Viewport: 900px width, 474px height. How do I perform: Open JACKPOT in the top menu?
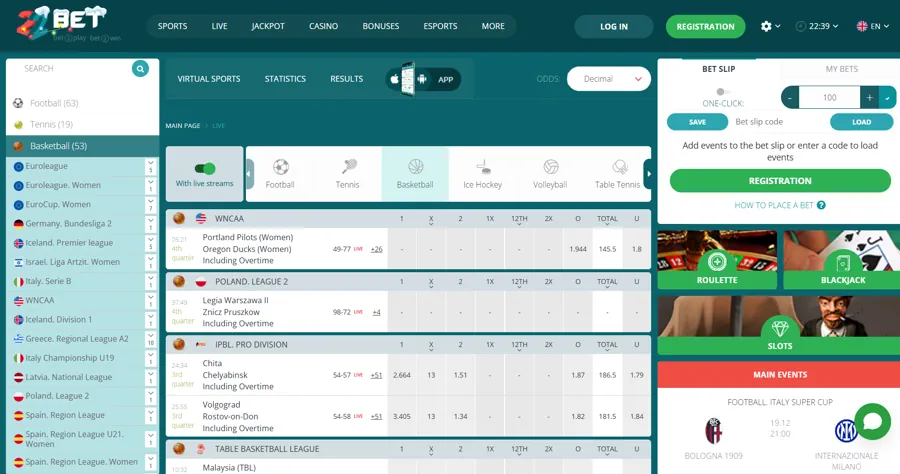(268, 26)
